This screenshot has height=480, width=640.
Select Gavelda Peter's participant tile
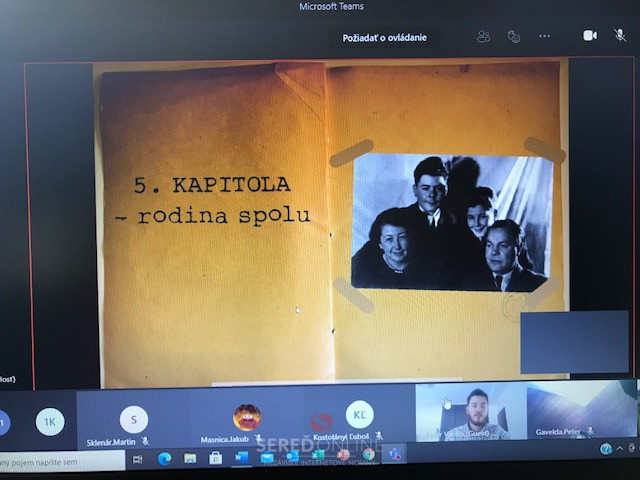pyautogui.click(x=580, y=410)
